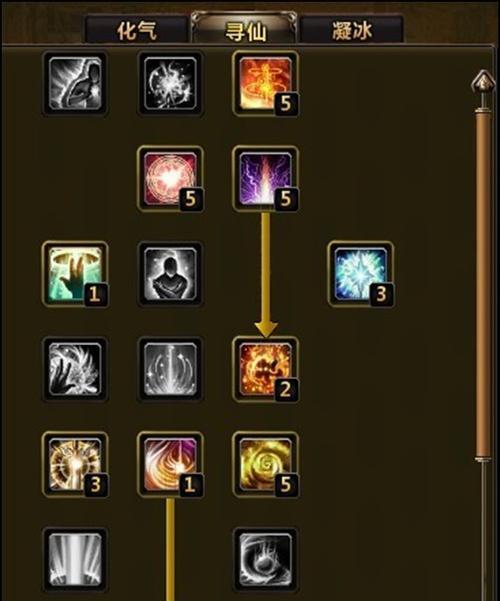Click the green glowing hand skill

pos(75,274)
